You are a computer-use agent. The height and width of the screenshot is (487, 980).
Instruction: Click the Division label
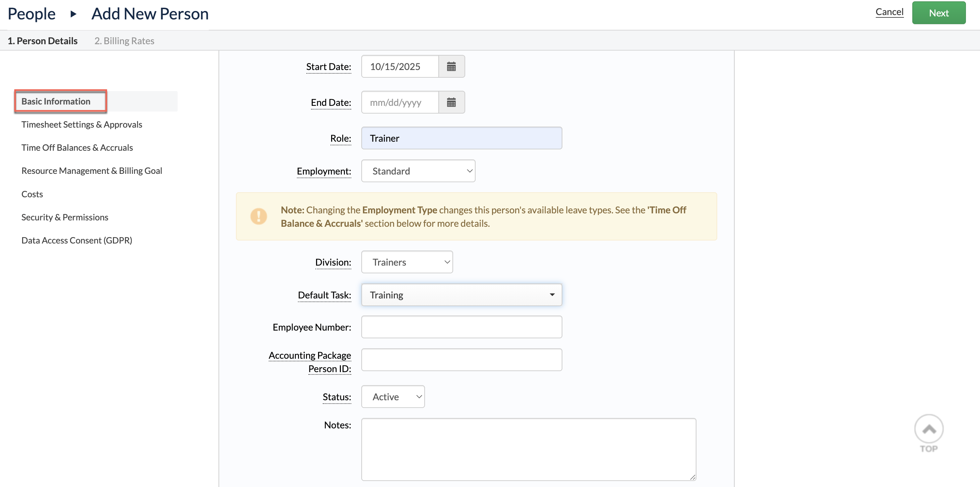pos(333,262)
